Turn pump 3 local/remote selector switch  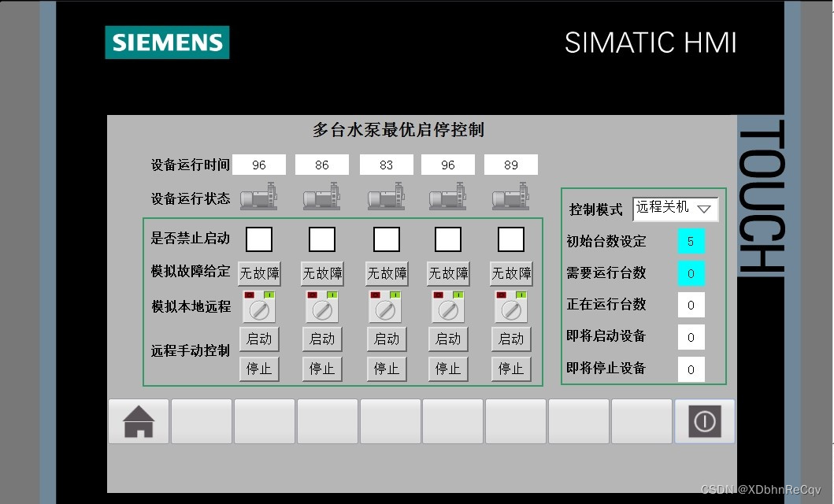click(x=385, y=307)
